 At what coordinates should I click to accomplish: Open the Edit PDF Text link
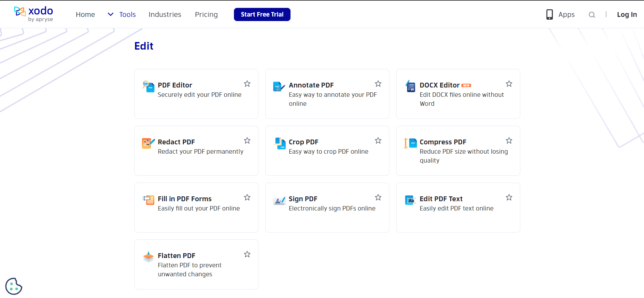tap(441, 199)
